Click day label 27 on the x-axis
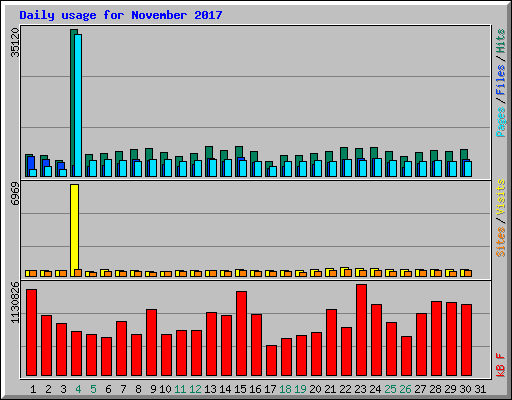The height and width of the screenshot is (400, 512). 420,389
